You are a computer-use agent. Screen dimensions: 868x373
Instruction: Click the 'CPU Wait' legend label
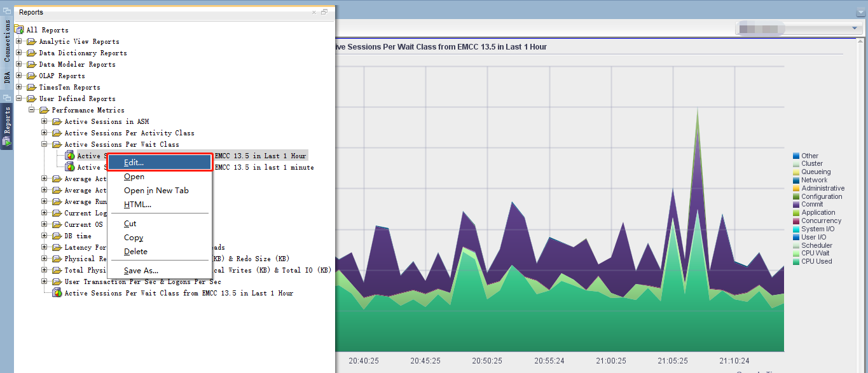point(815,253)
